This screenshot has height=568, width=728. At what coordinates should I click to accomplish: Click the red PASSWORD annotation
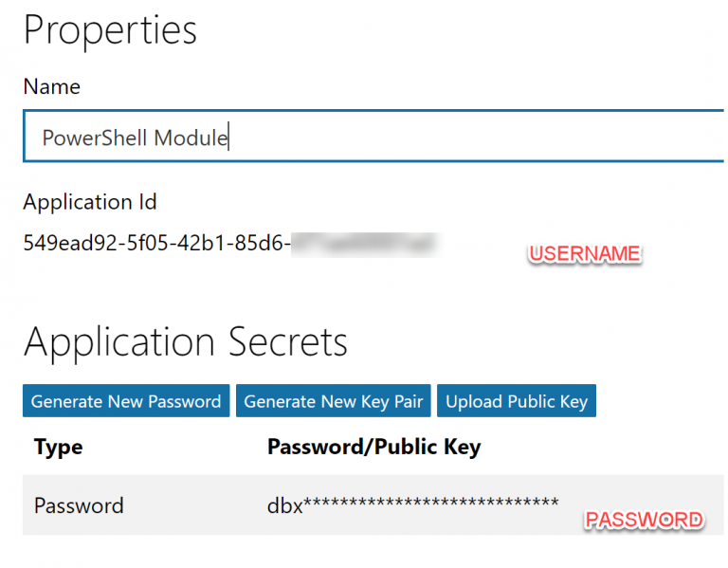pyautogui.click(x=644, y=520)
